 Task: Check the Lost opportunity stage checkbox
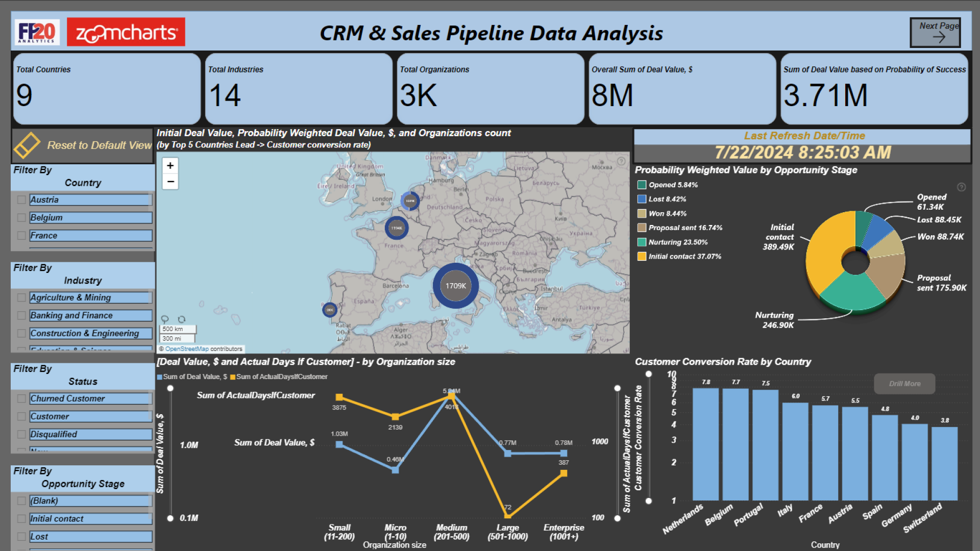point(21,537)
